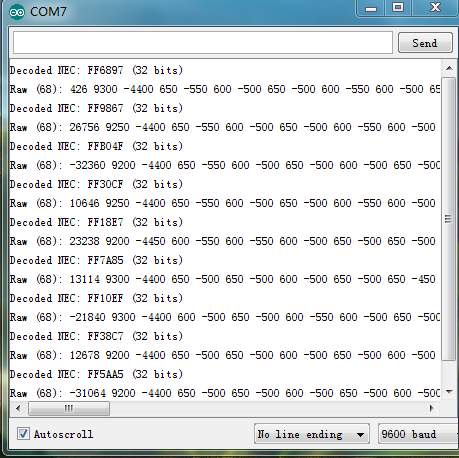
Task: Click the COM7 window title text
Action: click(48, 12)
